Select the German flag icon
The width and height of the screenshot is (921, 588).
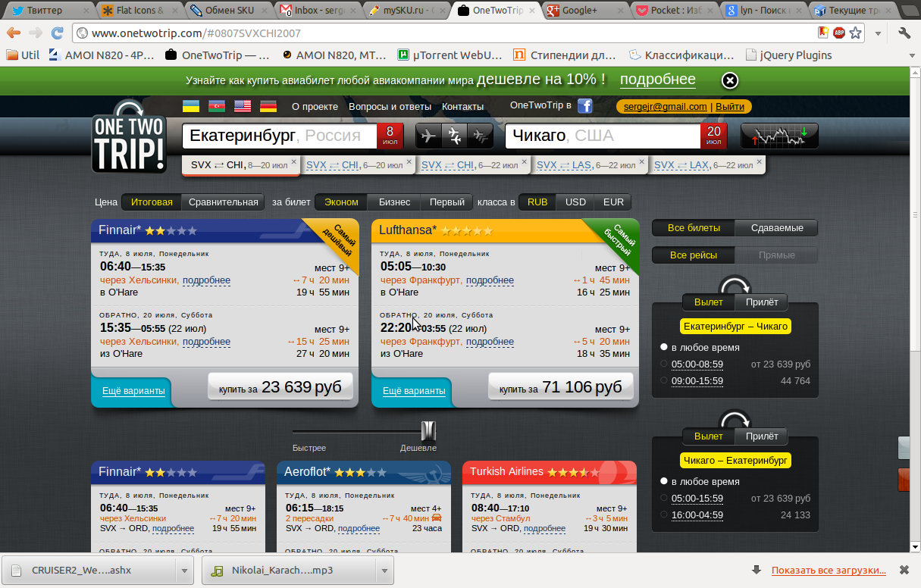pyautogui.click(x=268, y=106)
